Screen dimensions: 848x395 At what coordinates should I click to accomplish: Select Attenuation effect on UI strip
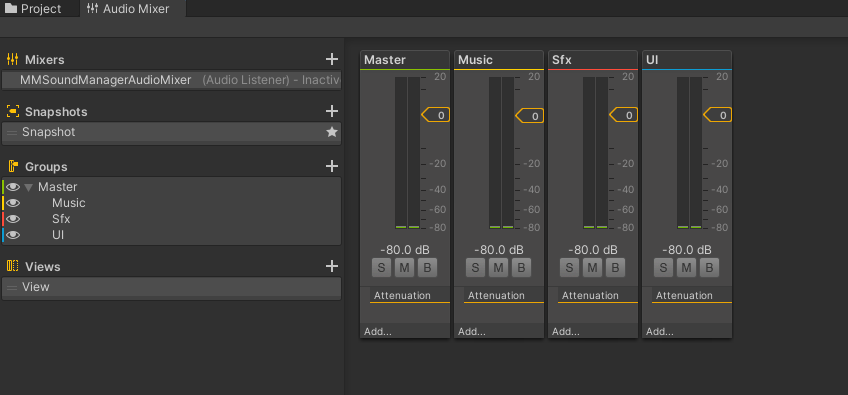pos(692,296)
